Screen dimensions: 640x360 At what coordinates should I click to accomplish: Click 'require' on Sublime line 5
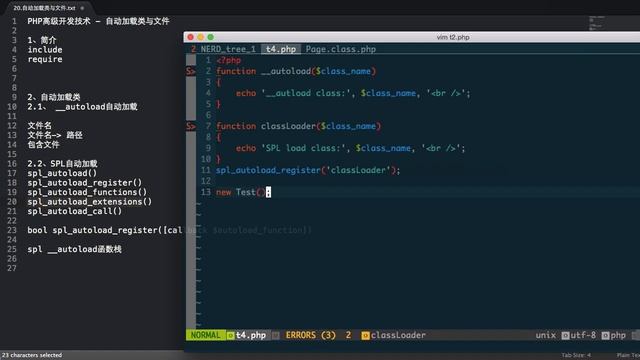point(45,59)
